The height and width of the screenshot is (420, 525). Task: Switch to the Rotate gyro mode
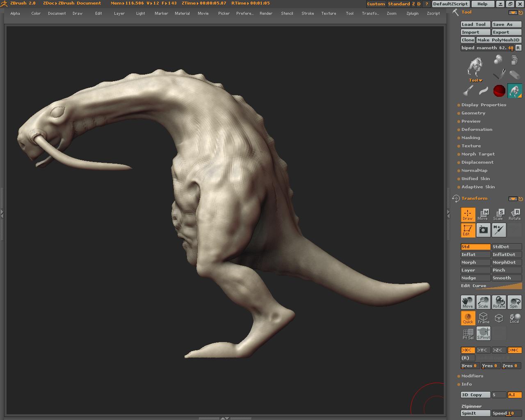pyautogui.click(x=514, y=215)
